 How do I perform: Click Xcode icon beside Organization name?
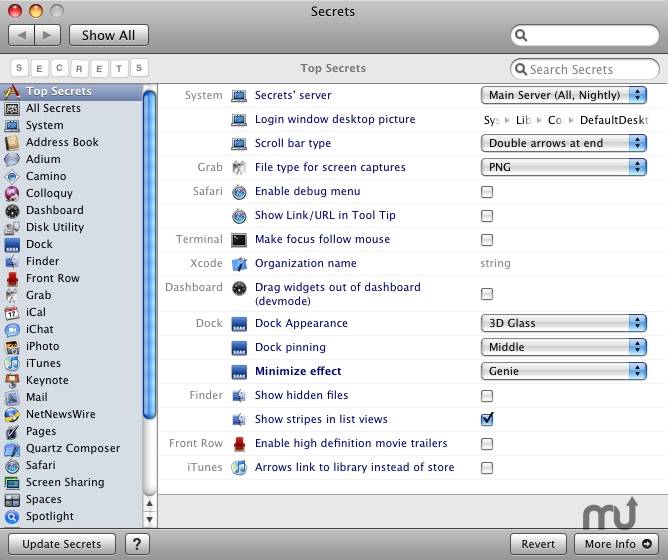239,264
